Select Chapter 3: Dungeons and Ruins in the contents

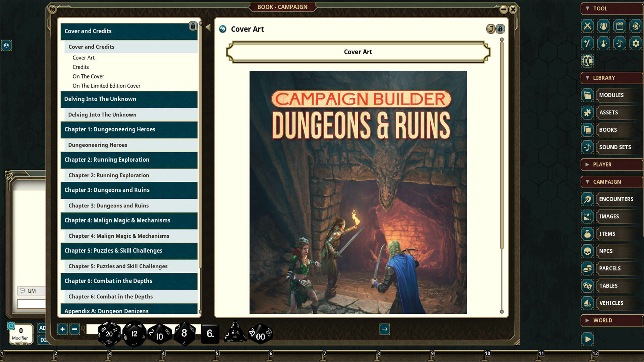[108, 205]
